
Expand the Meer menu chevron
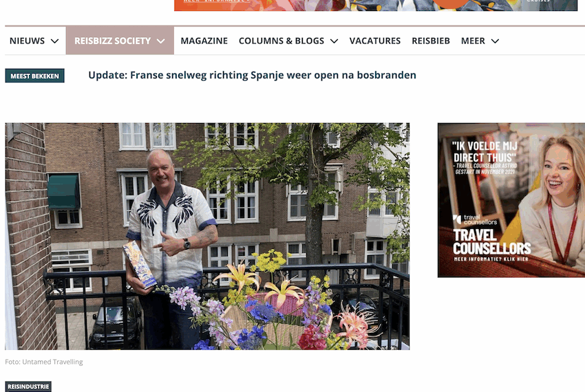click(x=495, y=41)
